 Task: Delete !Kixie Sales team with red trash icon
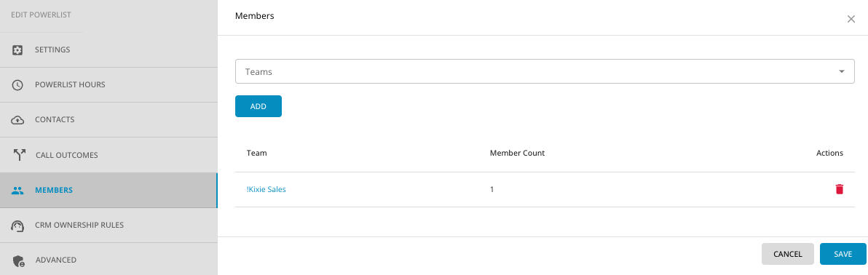[839, 189]
